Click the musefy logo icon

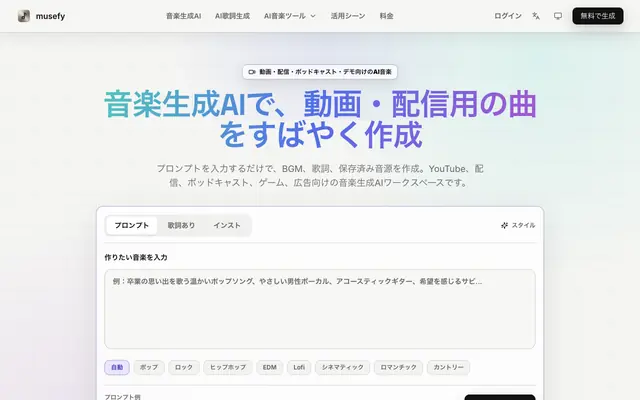point(24,16)
